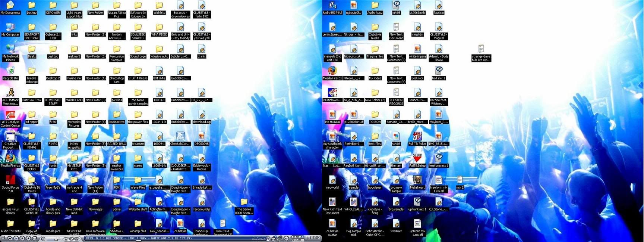Stop playback in Winamp bar
This screenshot has height=242, width=644.
pyautogui.click(x=28, y=238)
